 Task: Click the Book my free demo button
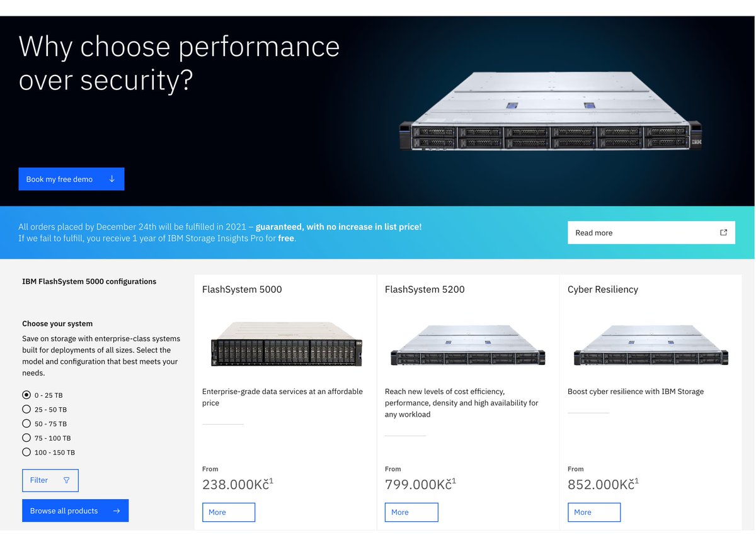71,179
